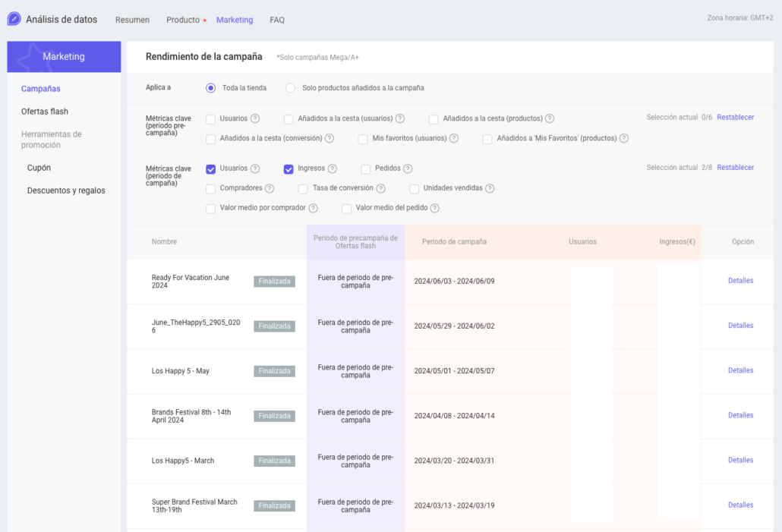Click help icon beside Tasa de conversión

pos(380,188)
